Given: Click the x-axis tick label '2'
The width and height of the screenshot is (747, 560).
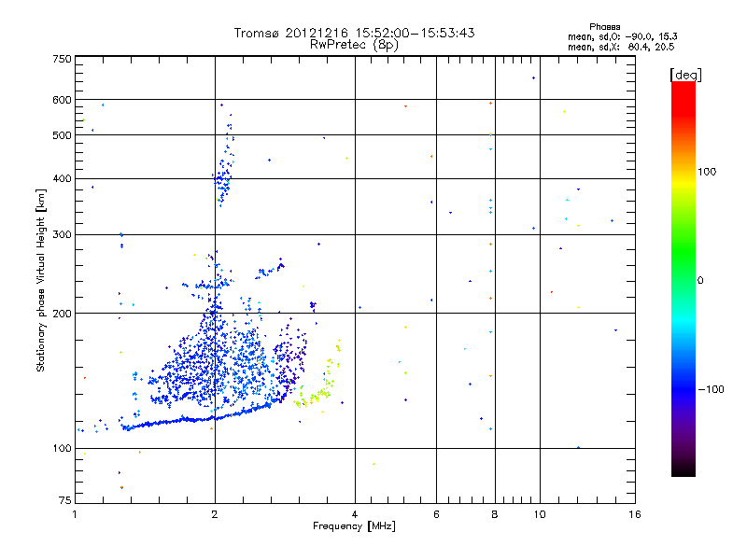Looking at the screenshot, I should pyautogui.click(x=215, y=514).
